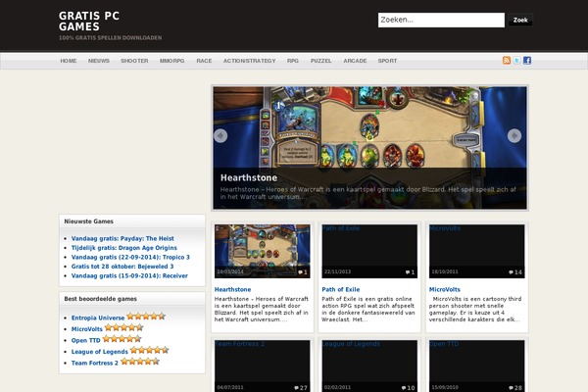Click Hearthstone title in slider caption
The width and height of the screenshot is (588, 392).
point(249,177)
